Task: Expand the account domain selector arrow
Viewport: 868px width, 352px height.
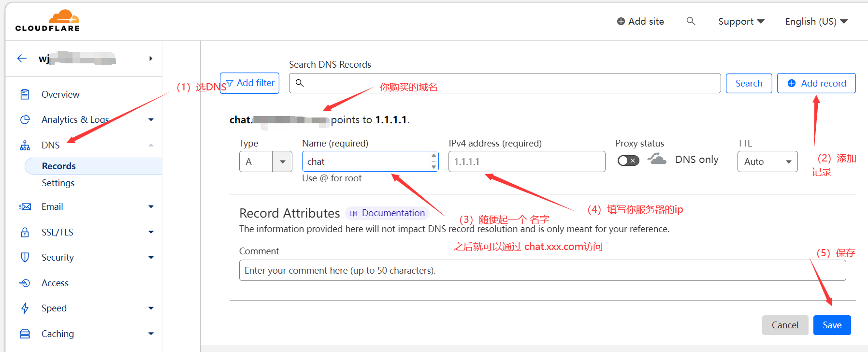Action: (x=151, y=59)
